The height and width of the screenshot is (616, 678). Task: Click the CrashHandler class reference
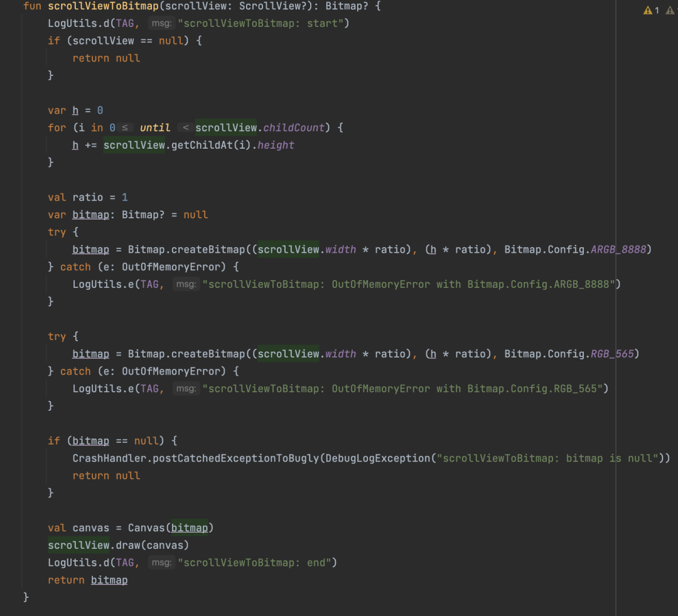pos(109,459)
